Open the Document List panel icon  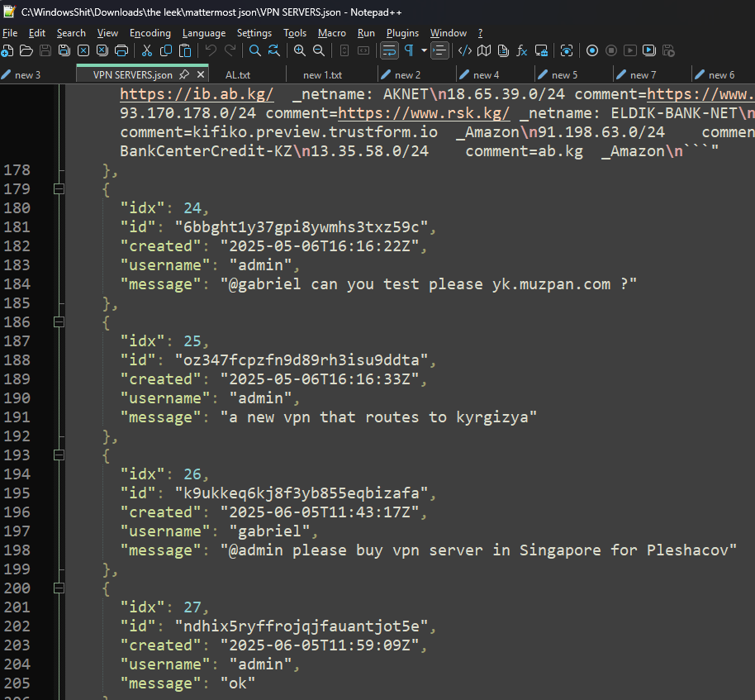[503, 50]
